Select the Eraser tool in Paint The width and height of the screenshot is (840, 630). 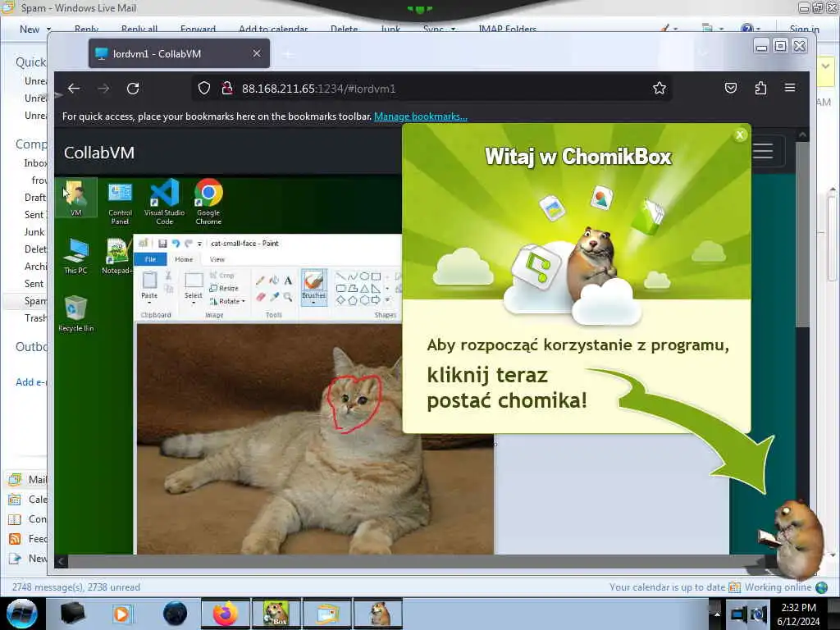click(x=260, y=297)
